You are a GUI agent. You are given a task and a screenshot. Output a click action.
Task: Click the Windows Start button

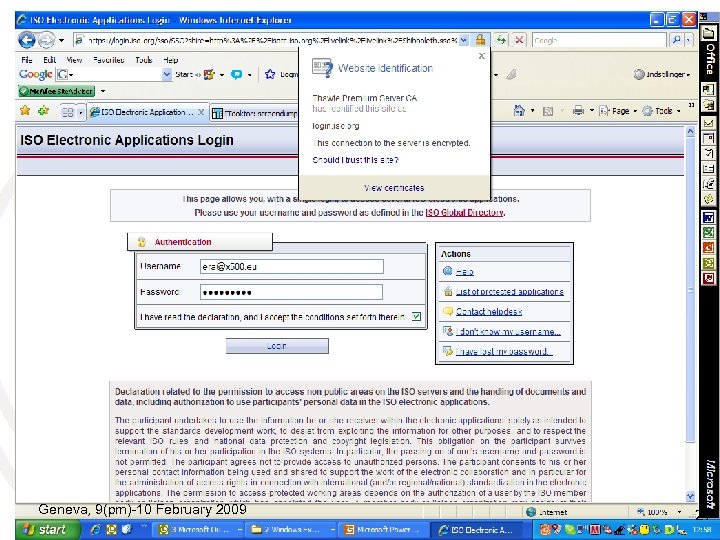[x=47, y=529]
